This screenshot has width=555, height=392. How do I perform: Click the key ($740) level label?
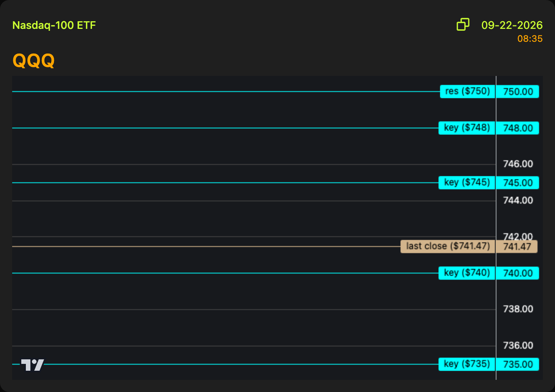(x=467, y=273)
